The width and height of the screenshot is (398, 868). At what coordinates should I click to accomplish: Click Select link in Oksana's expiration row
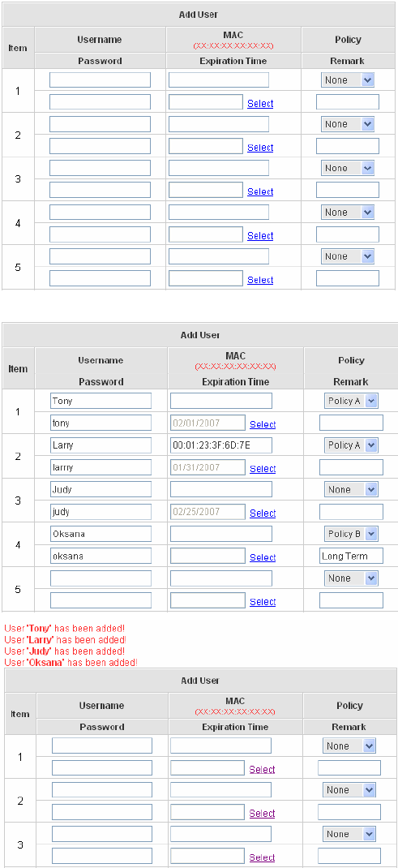coord(263,556)
